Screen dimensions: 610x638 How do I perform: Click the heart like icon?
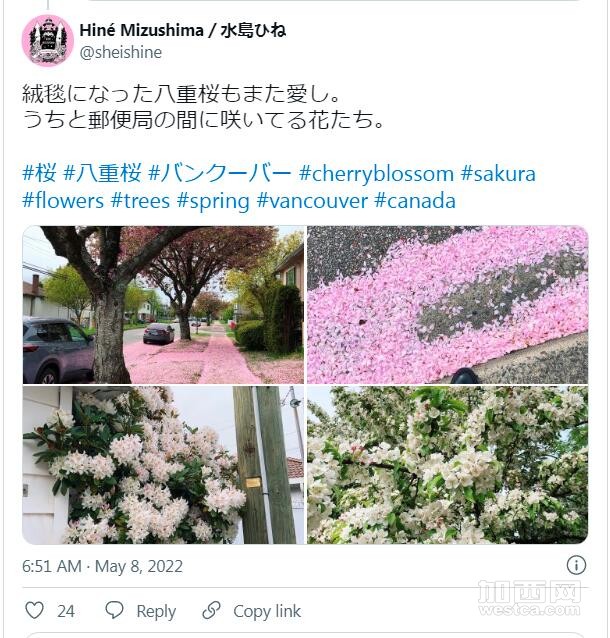point(34,610)
